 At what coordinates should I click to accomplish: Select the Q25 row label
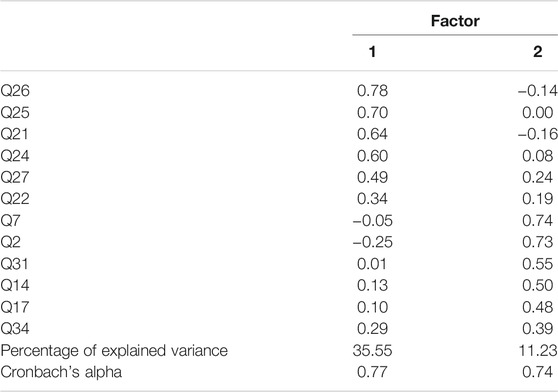pos(15,113)
